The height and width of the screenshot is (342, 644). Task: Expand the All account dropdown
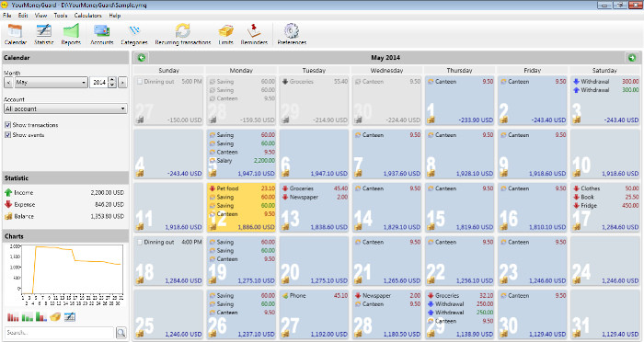pos(65,108)
